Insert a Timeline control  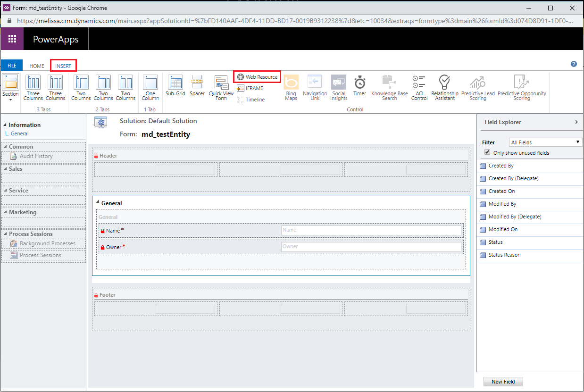[x=251, y=100]
